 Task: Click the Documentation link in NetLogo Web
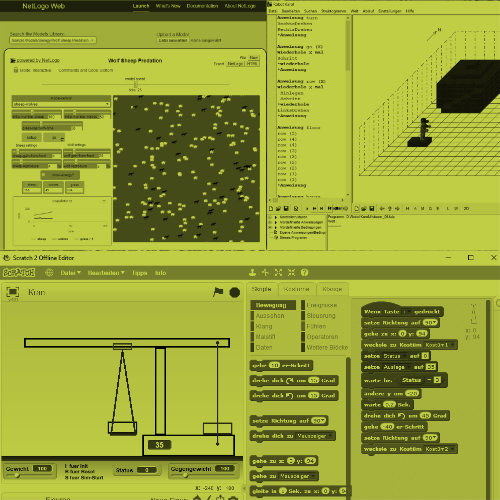pos(202,6)
